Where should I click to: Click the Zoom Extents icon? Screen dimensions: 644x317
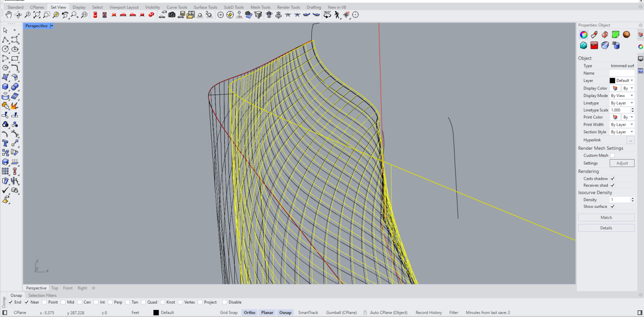tap(37, 15)
